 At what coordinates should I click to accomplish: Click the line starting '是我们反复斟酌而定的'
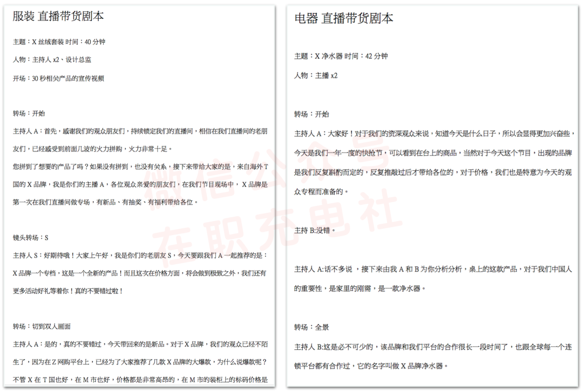click(x=433, y=173)
